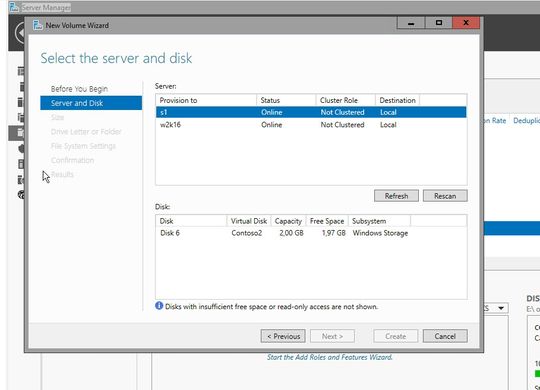540x390 pixels.
Task: Select server w2k16 in the list
Action: 311,125
